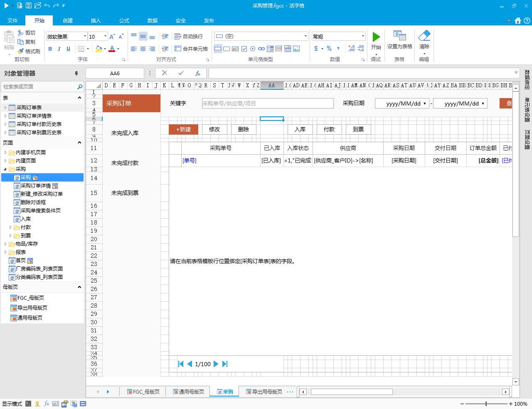Click Merge Cells (合并单元格) button

click(x=191, y=49)
